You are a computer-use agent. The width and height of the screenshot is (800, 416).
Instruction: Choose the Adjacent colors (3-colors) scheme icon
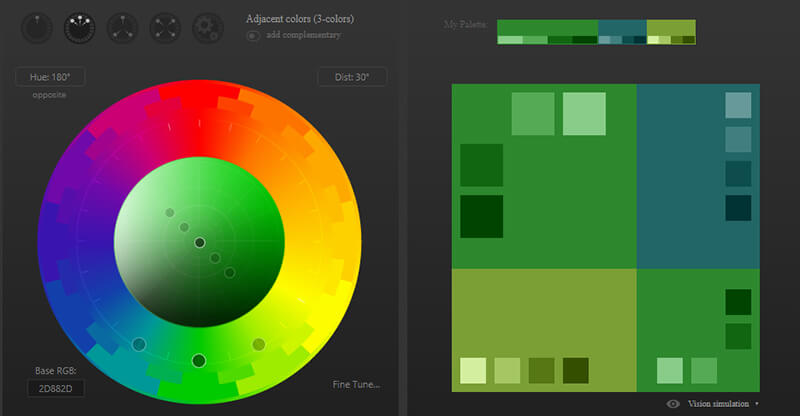(x=79, y=27)
